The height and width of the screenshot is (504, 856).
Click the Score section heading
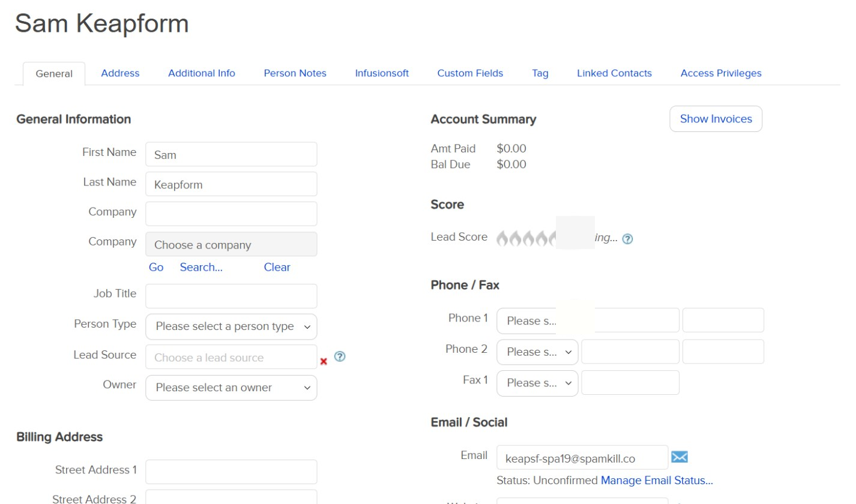point(447,205)
